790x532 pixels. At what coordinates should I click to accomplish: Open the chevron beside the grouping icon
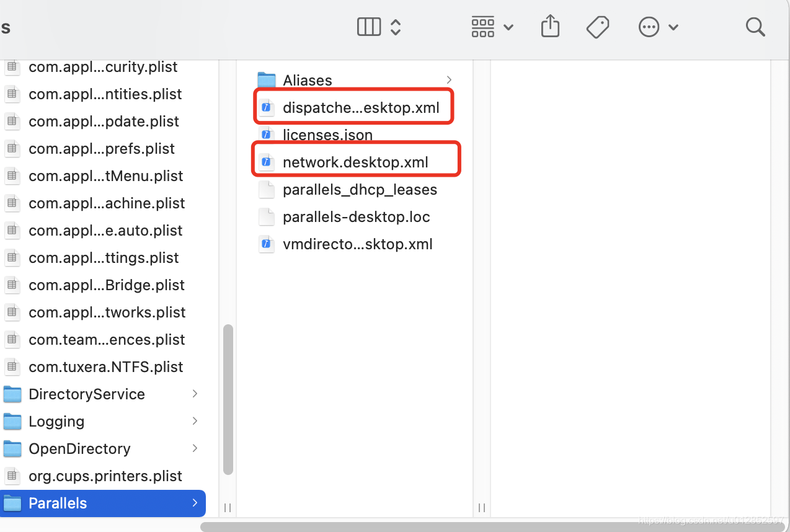508,28
